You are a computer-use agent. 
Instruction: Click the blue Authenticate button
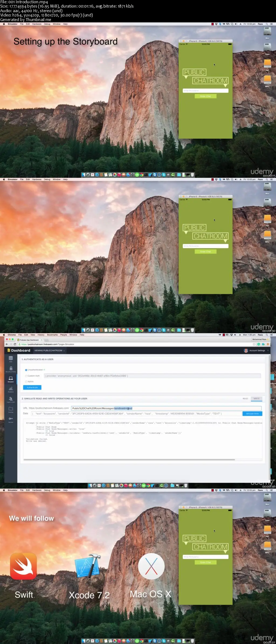point(32,387)
